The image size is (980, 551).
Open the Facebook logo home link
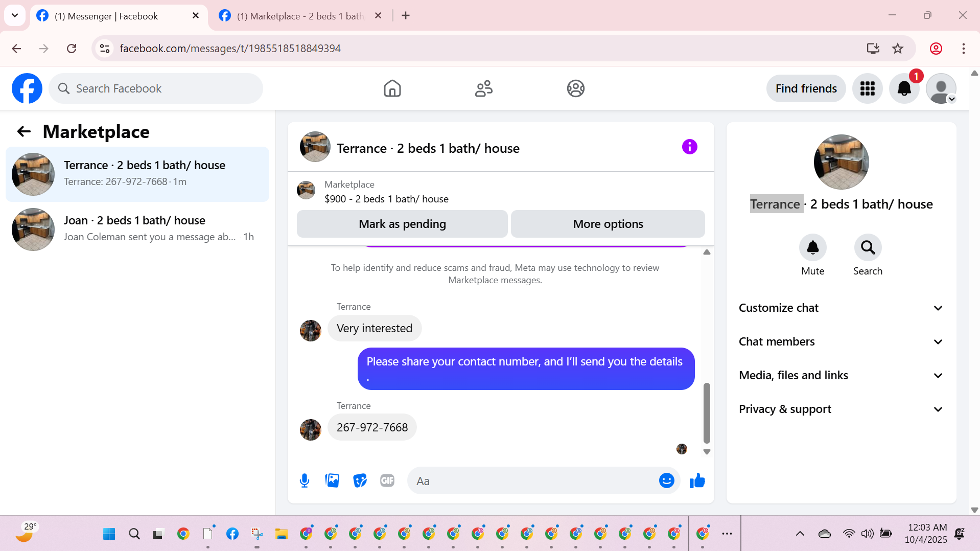tap(27, 88)
